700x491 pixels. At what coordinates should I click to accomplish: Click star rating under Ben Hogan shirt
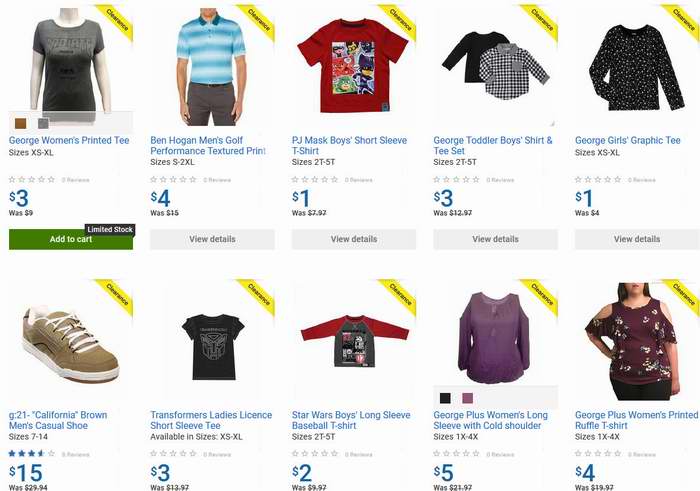click(x=173, y=179)
